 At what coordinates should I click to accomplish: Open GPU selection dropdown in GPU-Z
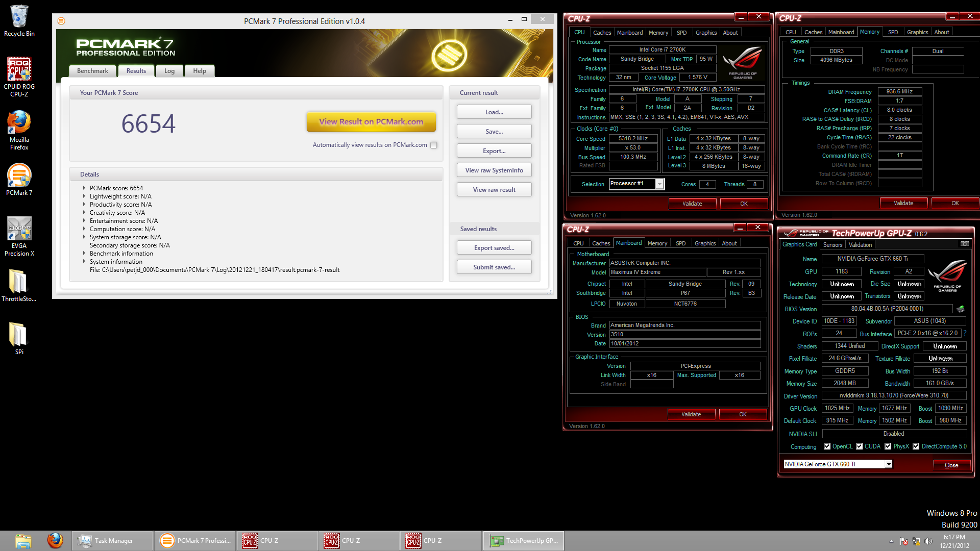pos(889,464)
